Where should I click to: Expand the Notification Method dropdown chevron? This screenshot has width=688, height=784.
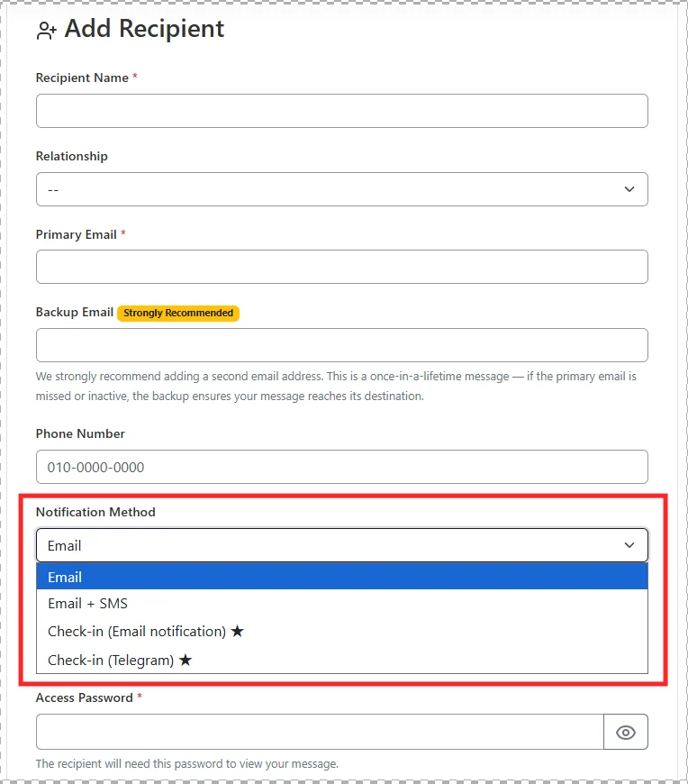click(629, 545)
